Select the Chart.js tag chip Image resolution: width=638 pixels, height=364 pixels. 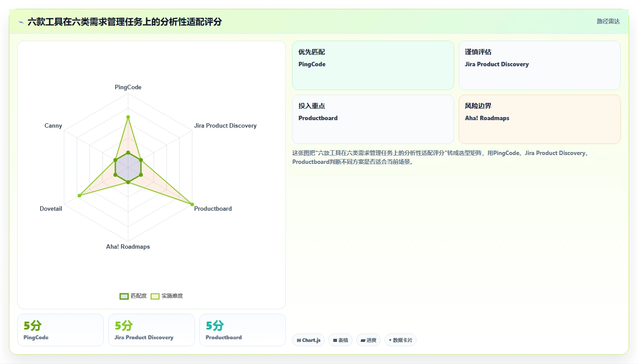[x=308, y=340]
